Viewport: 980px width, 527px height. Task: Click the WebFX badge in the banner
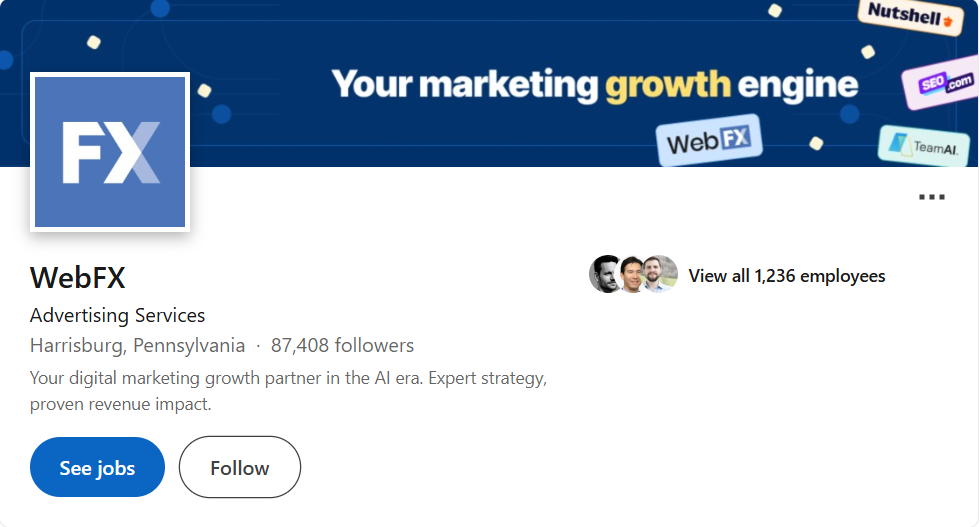click(709, 141)
